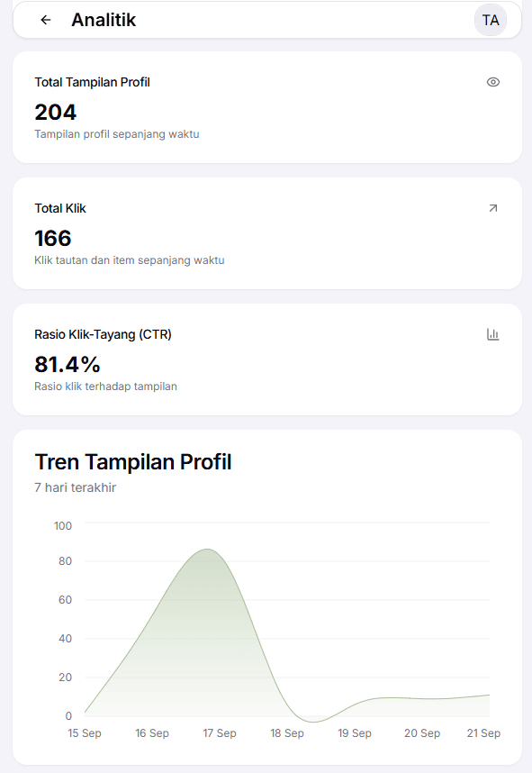This screenshot has width=532, height=773.
Task: Switch to the Analitik screen title
Action: (x=105, y=19)
